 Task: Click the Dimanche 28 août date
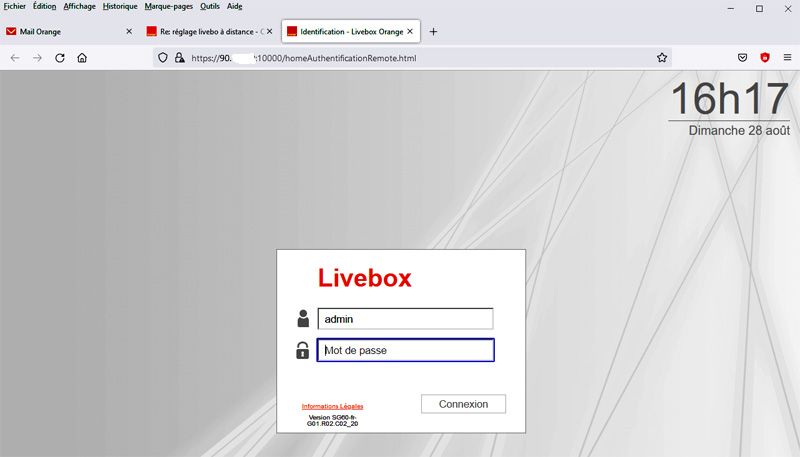click(x=739, y=131)
